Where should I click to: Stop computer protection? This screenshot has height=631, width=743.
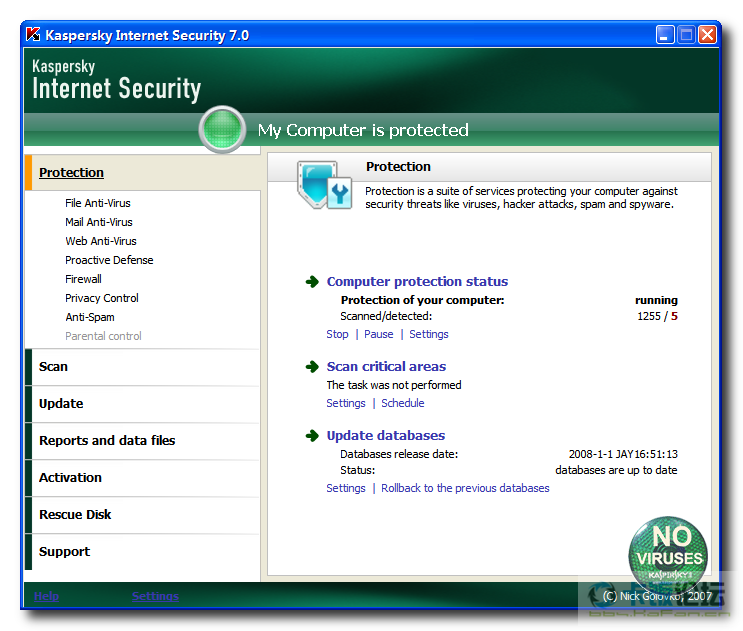coord(337,334)
